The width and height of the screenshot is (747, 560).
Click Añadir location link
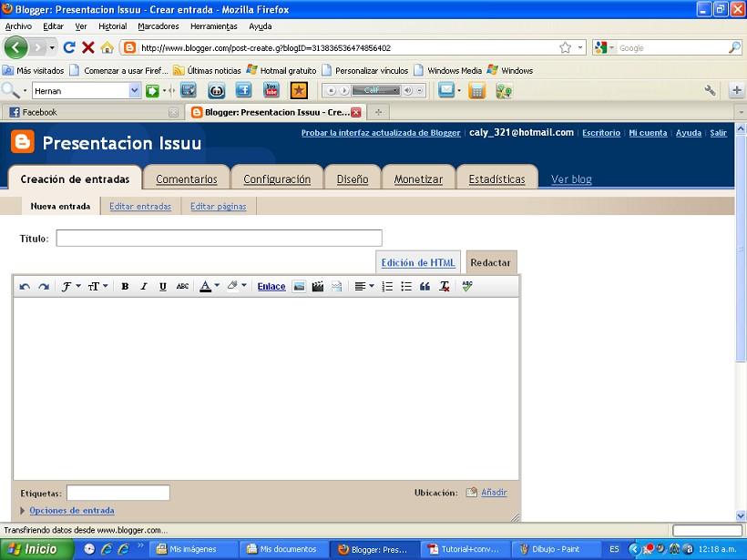pyautogui.click(x=494, y=493)
